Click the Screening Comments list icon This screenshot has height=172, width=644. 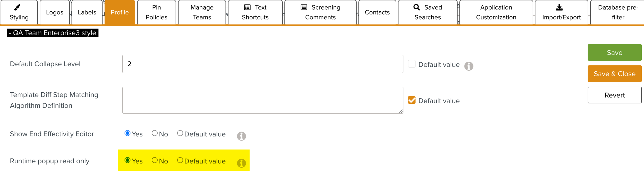click(x=304, y=7)
